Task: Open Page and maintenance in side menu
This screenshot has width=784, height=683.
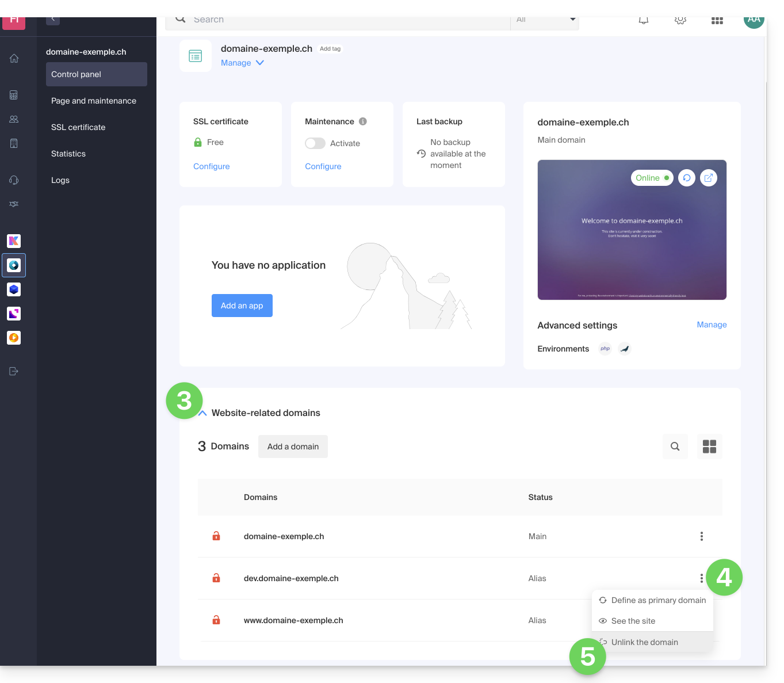Action: (x=94, y=101)
